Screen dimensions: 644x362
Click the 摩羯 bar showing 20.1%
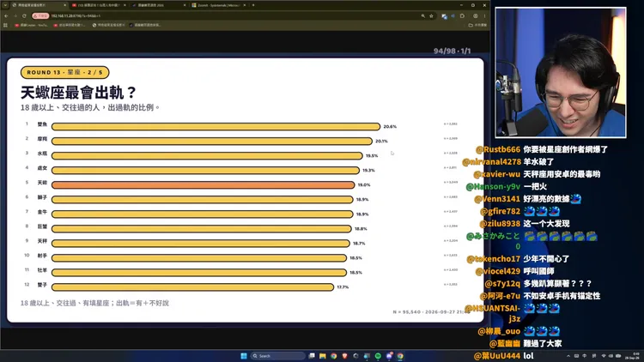click(x=212, y=142)
